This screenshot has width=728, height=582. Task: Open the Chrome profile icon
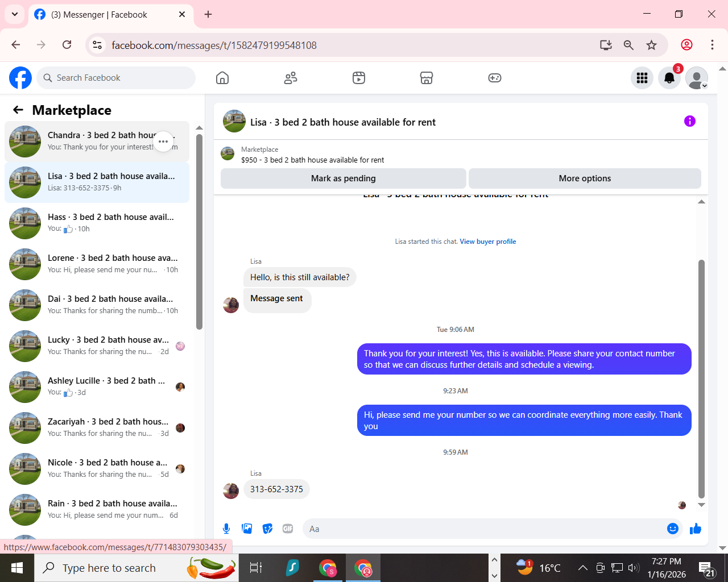pos(686,45)
